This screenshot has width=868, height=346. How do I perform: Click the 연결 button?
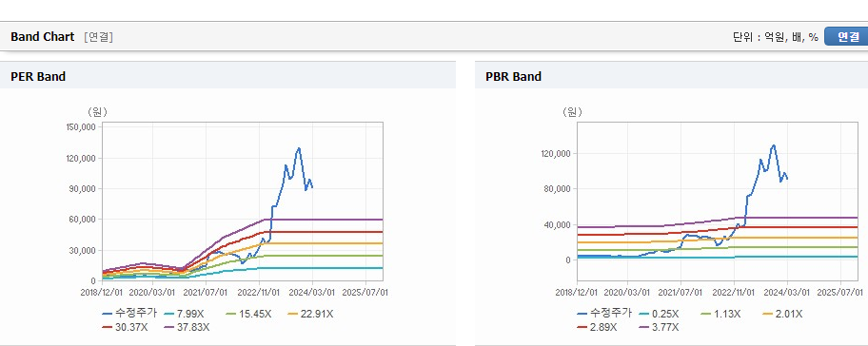[846, 36]
